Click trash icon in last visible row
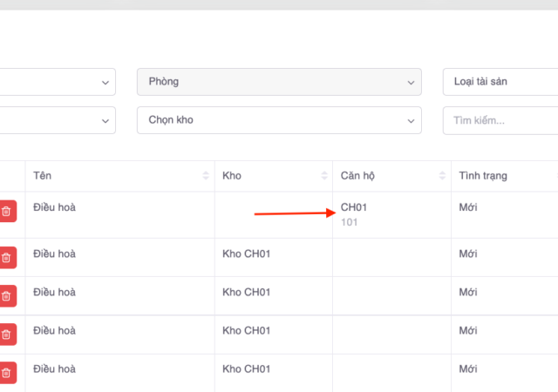 pyautogui.click(x=7, y=373)
